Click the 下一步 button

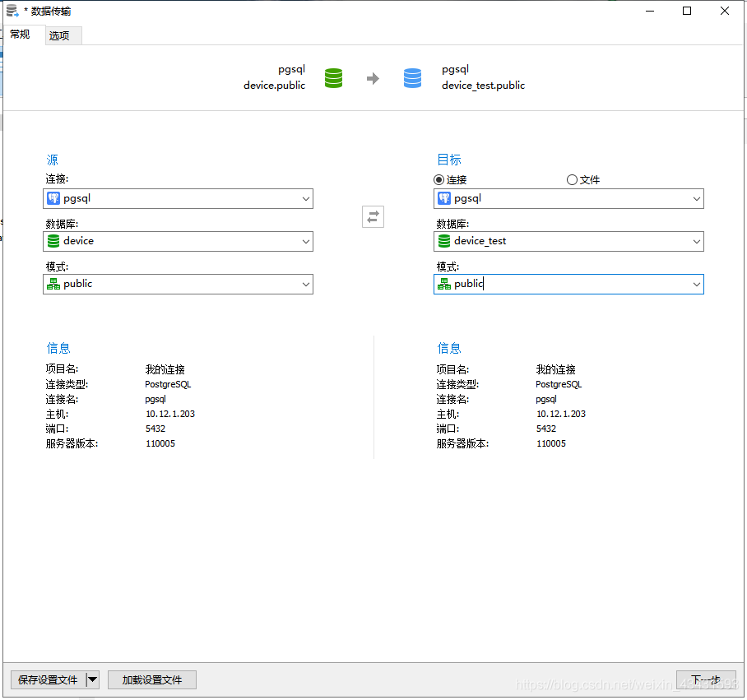tap(706, 679)
